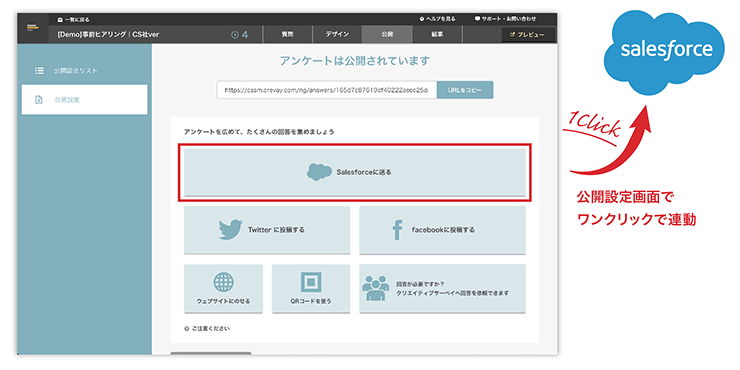Expand the ご注意ください notice

tap(208, 328)
